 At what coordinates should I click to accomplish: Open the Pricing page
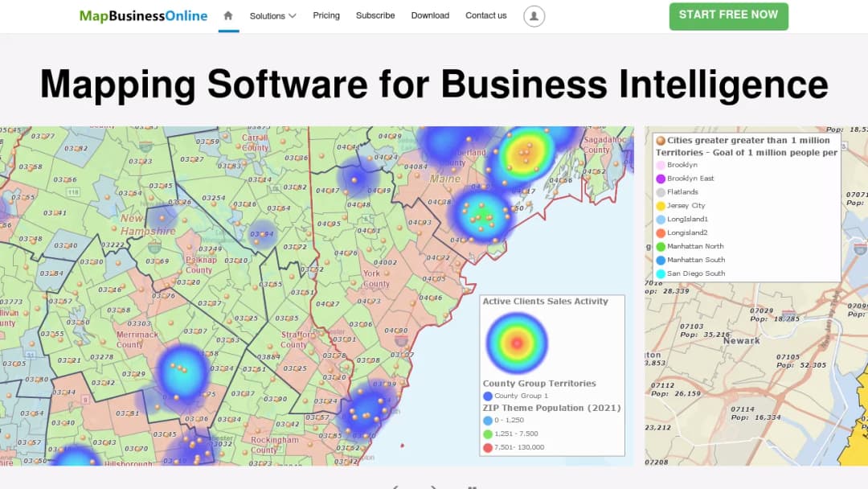point(326,15)
